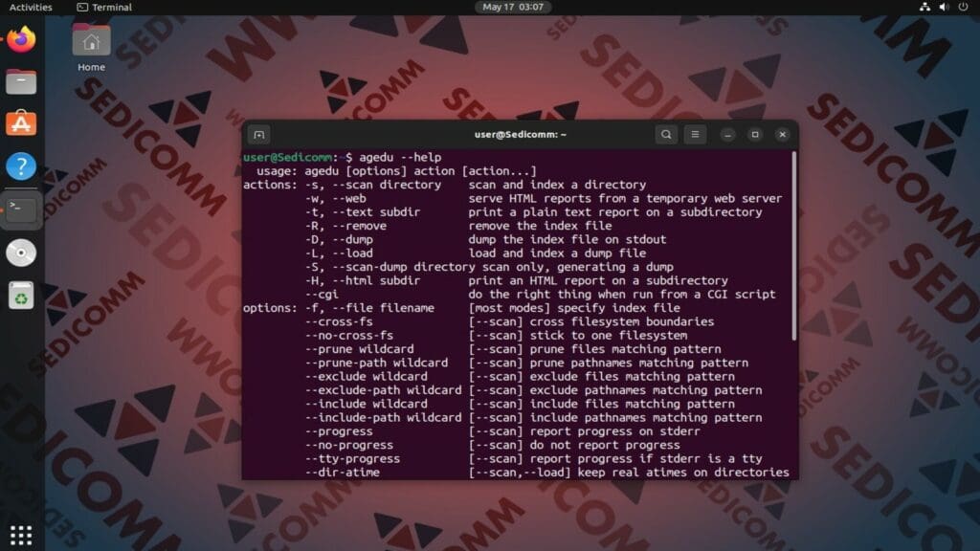Screen dimensions: 980x551
Task: Click the '--no-progress' option text
Action: coord(349,446)
